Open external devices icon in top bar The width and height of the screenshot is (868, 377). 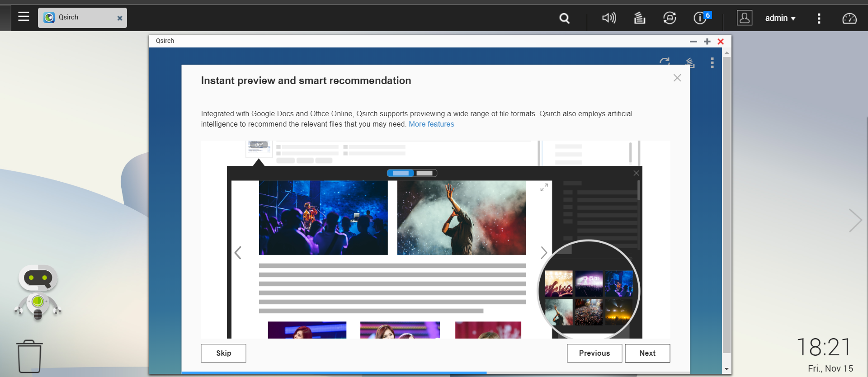(x=670, y=18)
